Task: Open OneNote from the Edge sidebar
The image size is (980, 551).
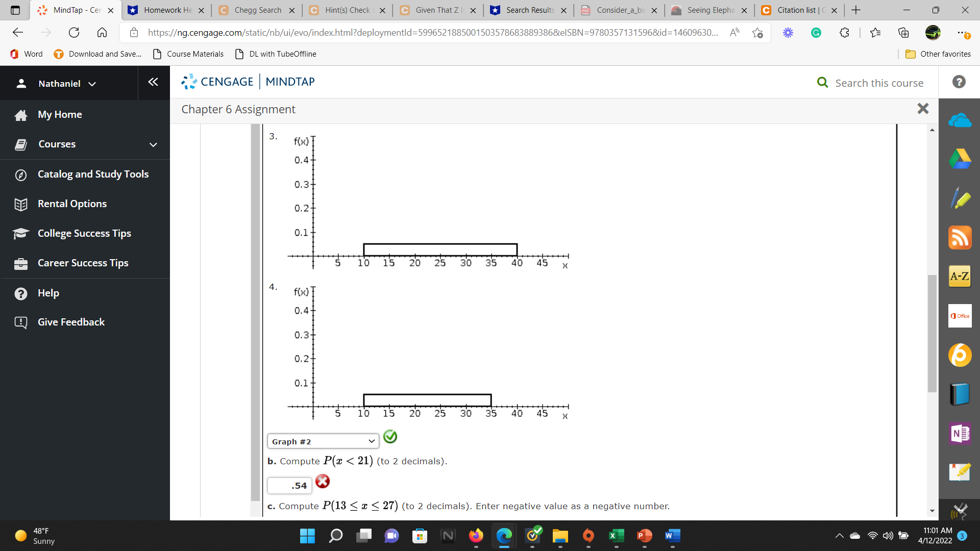Action: click(960, 433)
